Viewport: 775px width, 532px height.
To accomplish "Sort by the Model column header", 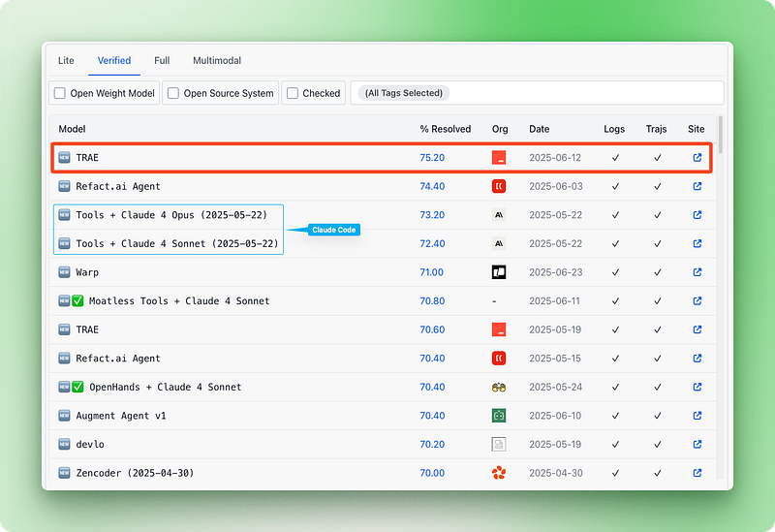I will tap(72, 129).
